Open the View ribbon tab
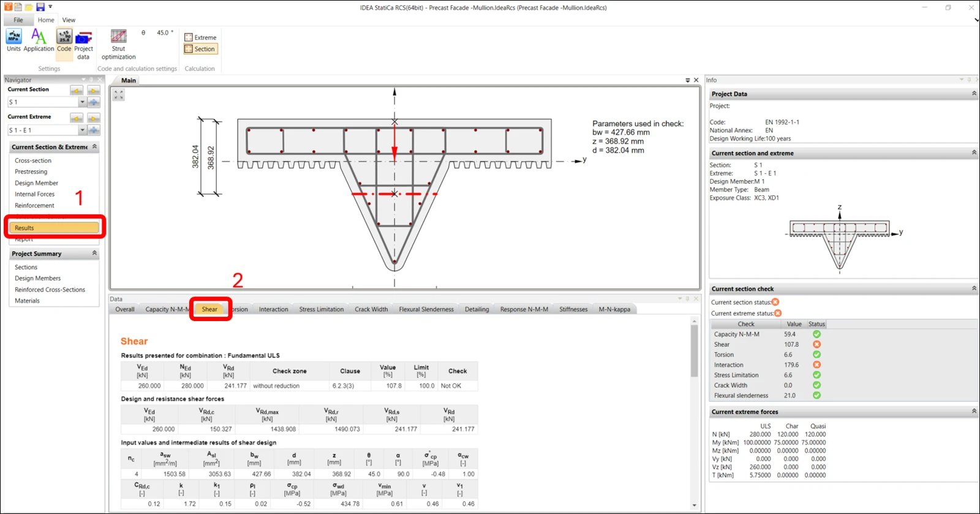 pos(69,20)
